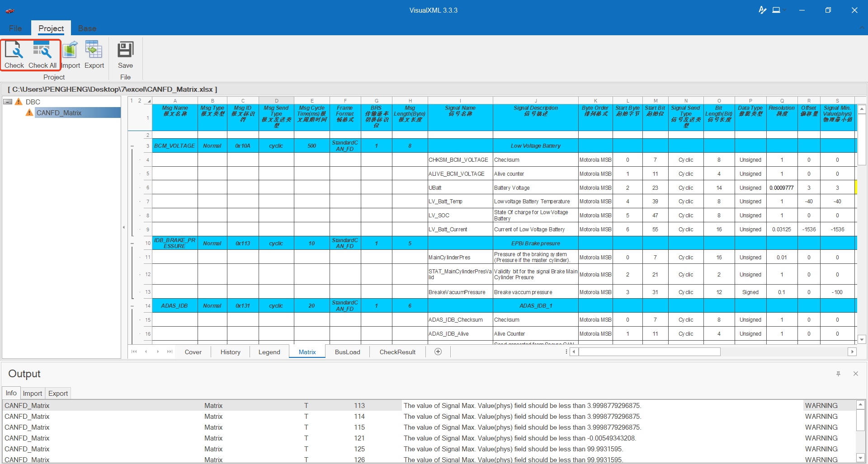Click the 0x113 message ID cell
The width and height of the screenshot is (868, 464).
[243, 244]
